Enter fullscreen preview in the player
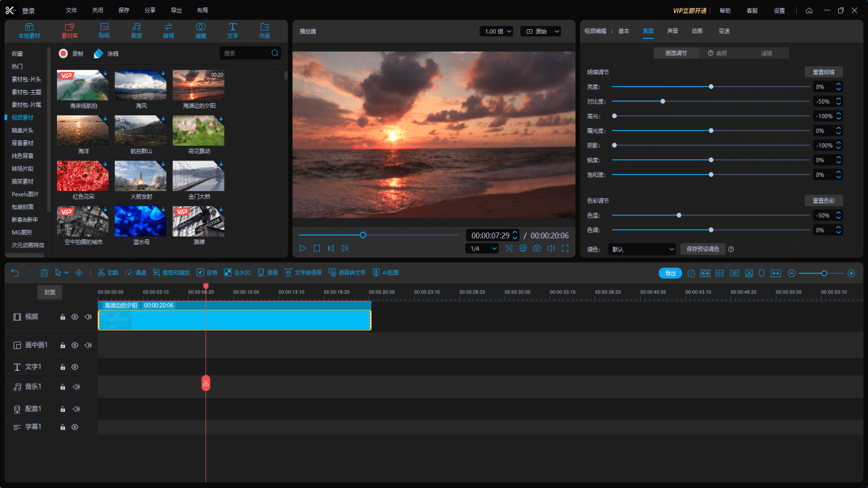 564,249
